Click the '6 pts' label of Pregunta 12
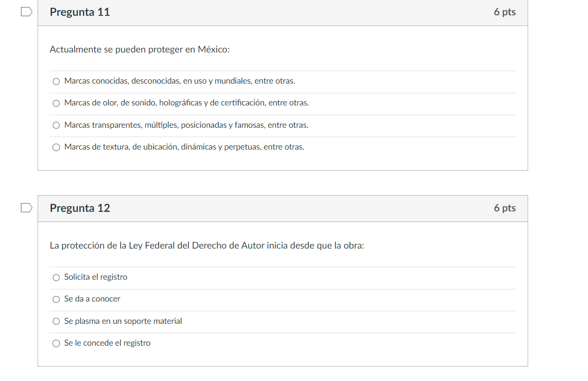The image size is (588, 381). 505,208
